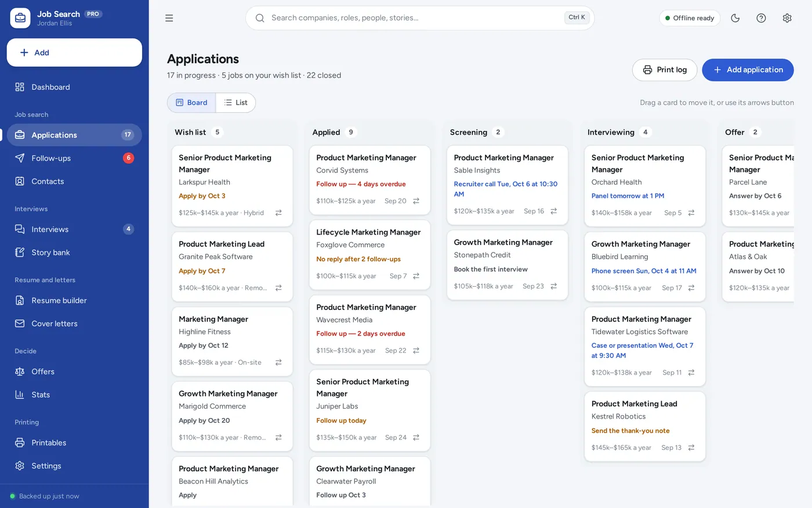Move Highline Fitness card using arrows icon
Screen dimensions: 812x508
278,362
